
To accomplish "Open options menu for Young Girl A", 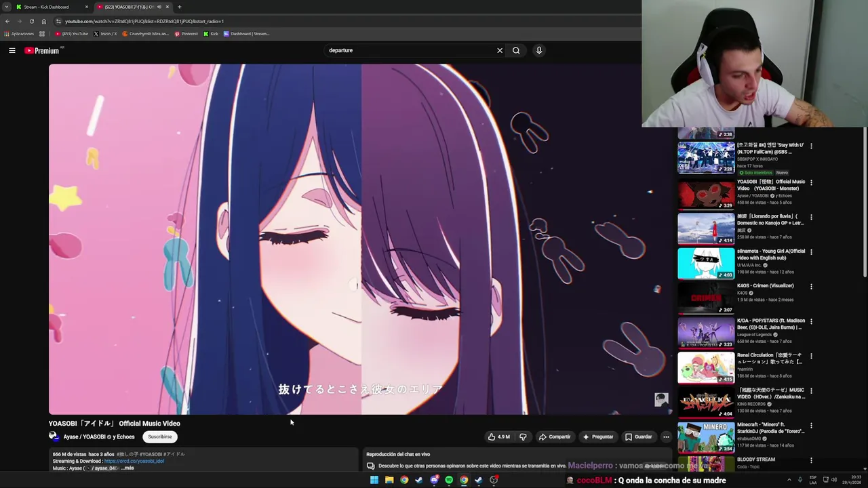I will pos(811,252).
